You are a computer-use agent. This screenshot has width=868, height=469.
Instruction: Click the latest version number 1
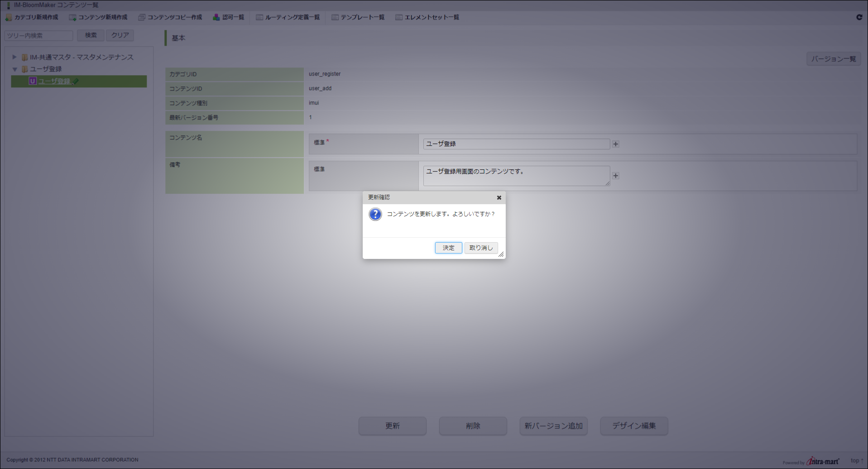(310, 117)
